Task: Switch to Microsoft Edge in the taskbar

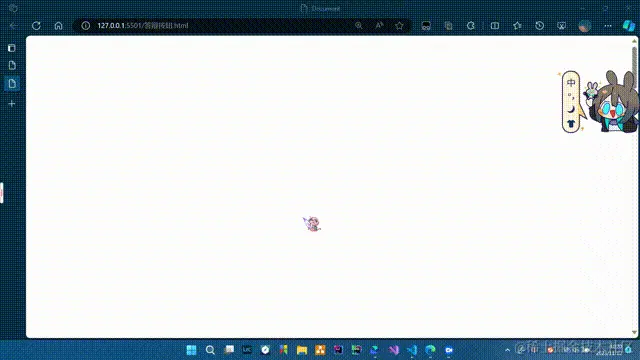Action: click(x=430, y=350)
